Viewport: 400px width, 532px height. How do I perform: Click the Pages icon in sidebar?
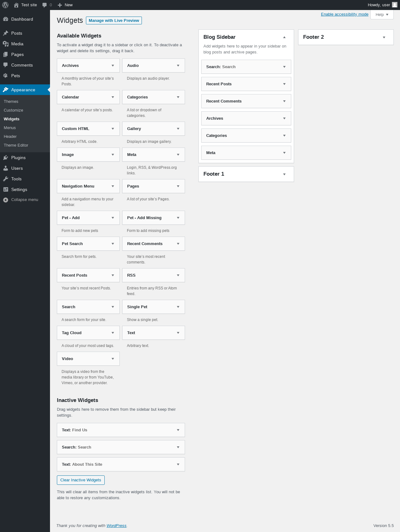point(6,54)
